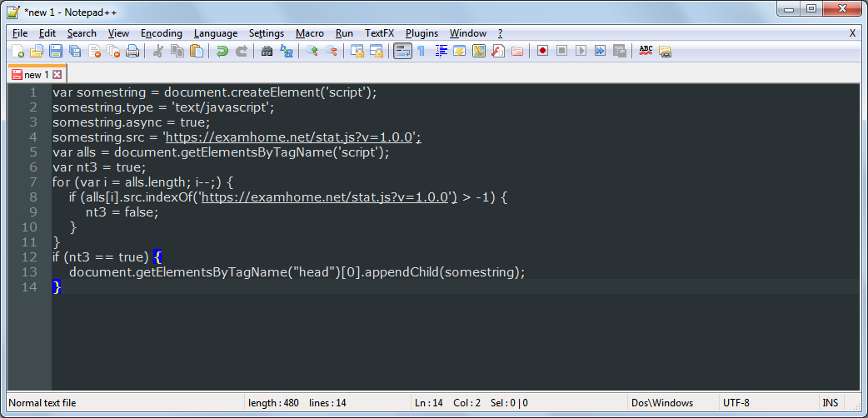Click the INS status bar indicator
Screen dimensions: 868x418
pyautogui.click(x=831, y=403)
